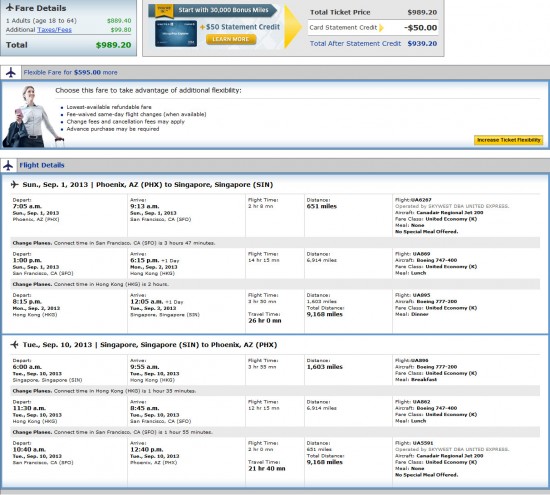Click the 7:05 a.m. departure time
This screenshot has height=495, width=550.
pyautogui.click(x=27, y=206)
